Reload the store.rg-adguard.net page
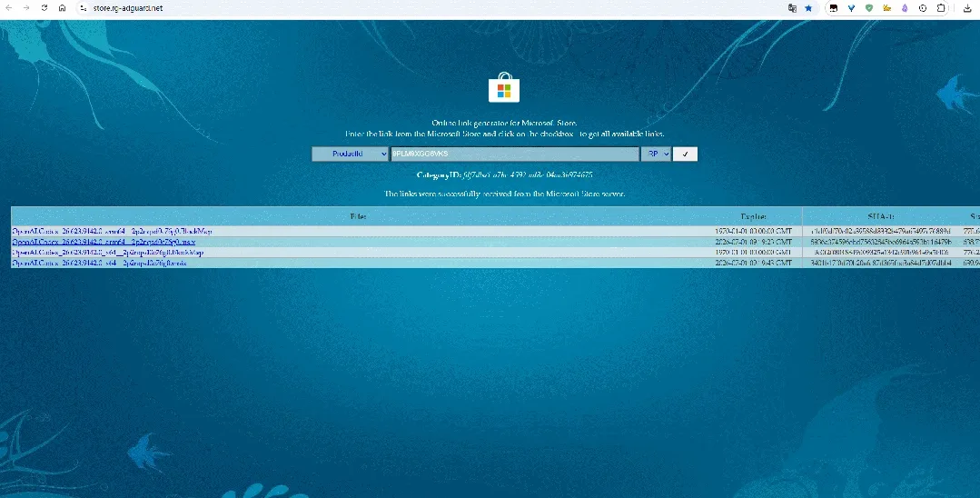980x498 pixels. tap(45, 8)
